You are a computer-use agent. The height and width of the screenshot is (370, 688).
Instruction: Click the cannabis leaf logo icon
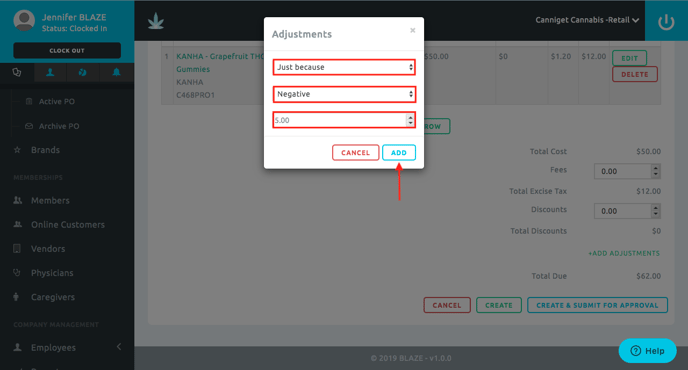click(x=156, y=21)
